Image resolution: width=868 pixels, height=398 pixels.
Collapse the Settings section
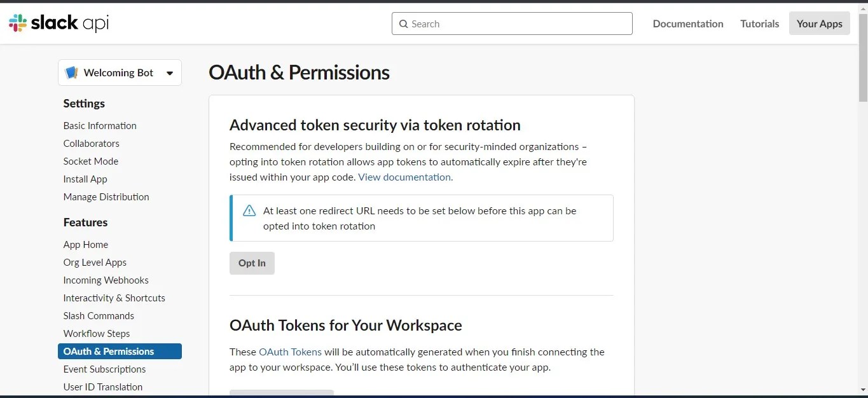[84, 103]
